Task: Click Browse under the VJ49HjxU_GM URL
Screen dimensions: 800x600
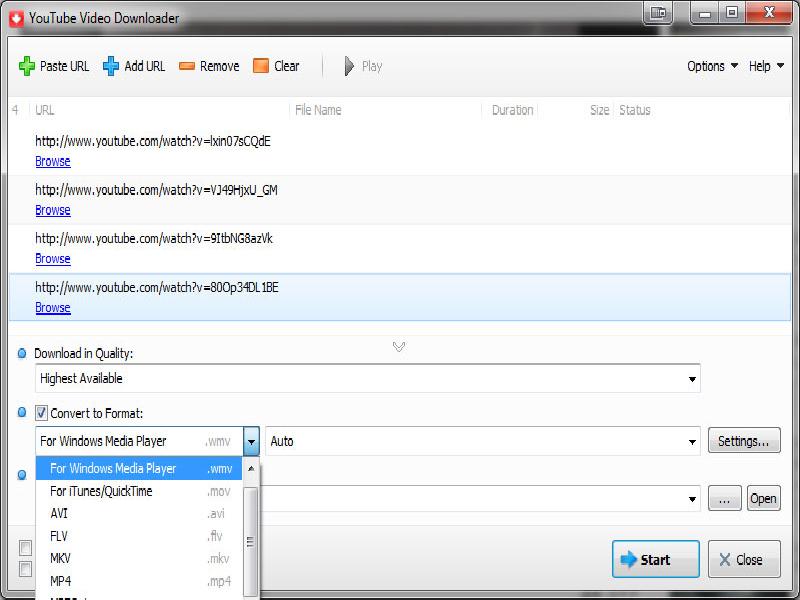Action: coord(53,210)
